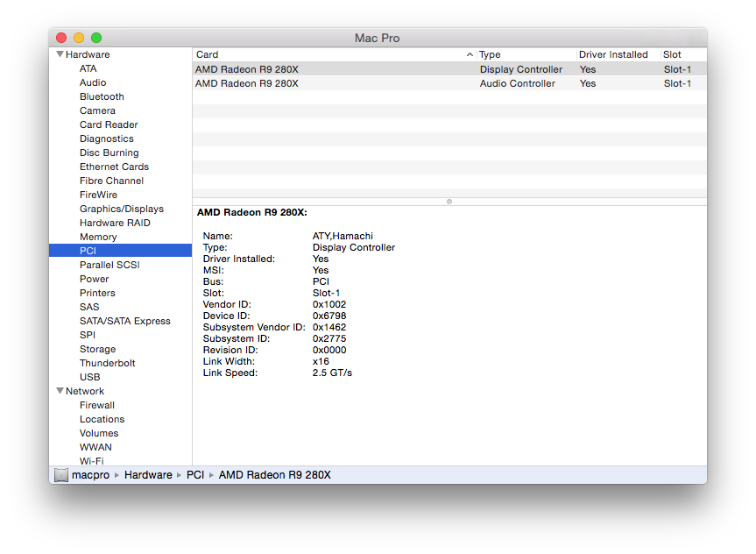Image resolution: width=756 pixels, height=554 pixels.
Task: Click the AMD Radeon R9 280X detail heading
Action: (251, 212)
